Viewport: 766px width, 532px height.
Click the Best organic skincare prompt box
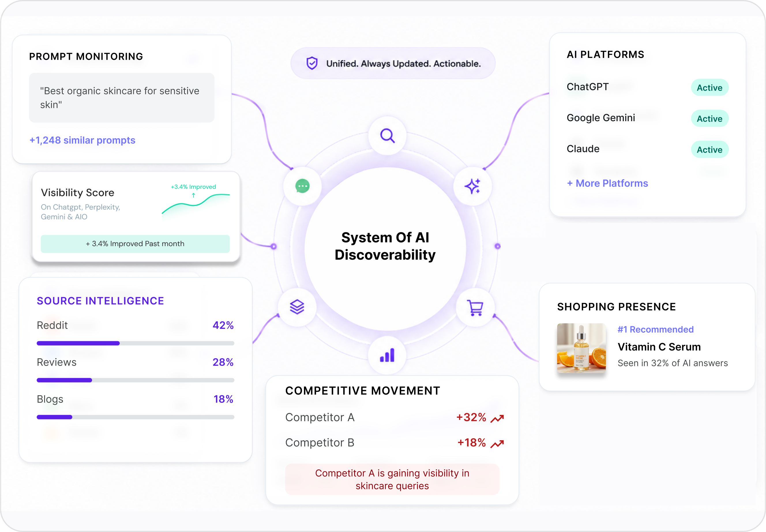(122, 98)
